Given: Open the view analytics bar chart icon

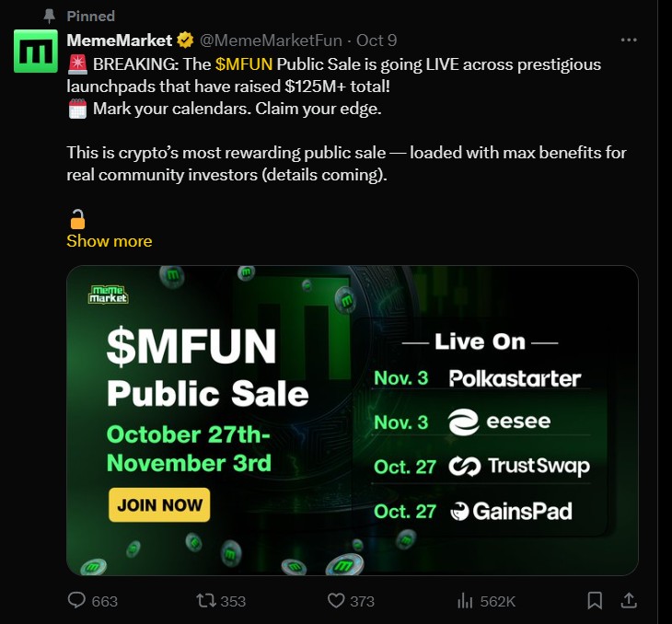Looking at the screenshot, I should click(x=465, y=600).
